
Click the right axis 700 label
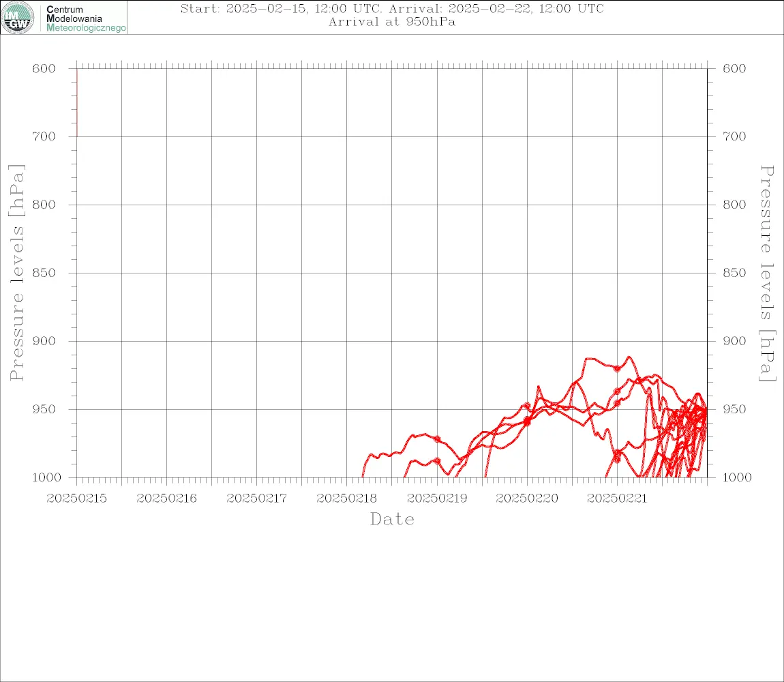tap(734, 136)
